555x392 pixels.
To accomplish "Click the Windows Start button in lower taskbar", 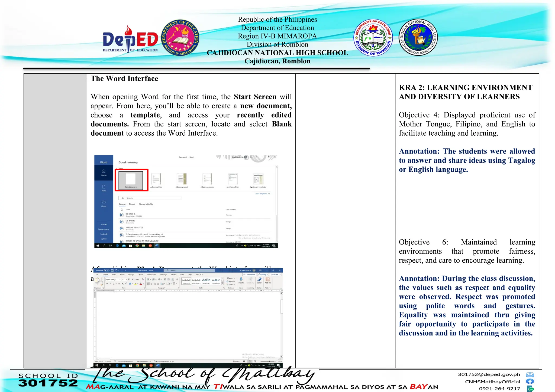I will [97, 365].
